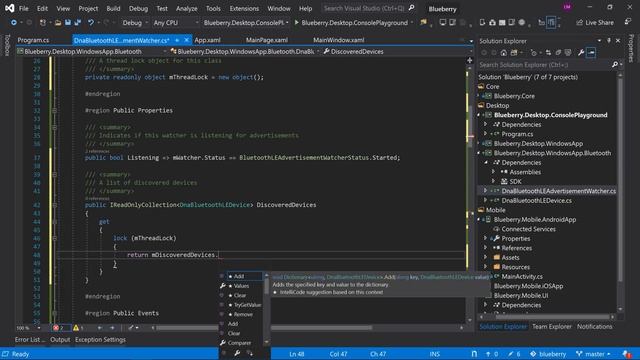
Task: Save the current file with Save icon
Action: pos(68,22)
